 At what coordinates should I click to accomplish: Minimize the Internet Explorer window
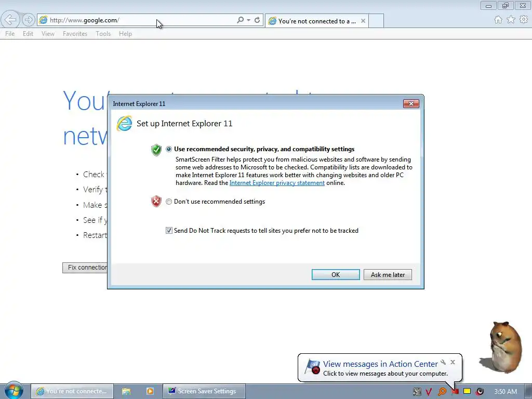point(488,5)
